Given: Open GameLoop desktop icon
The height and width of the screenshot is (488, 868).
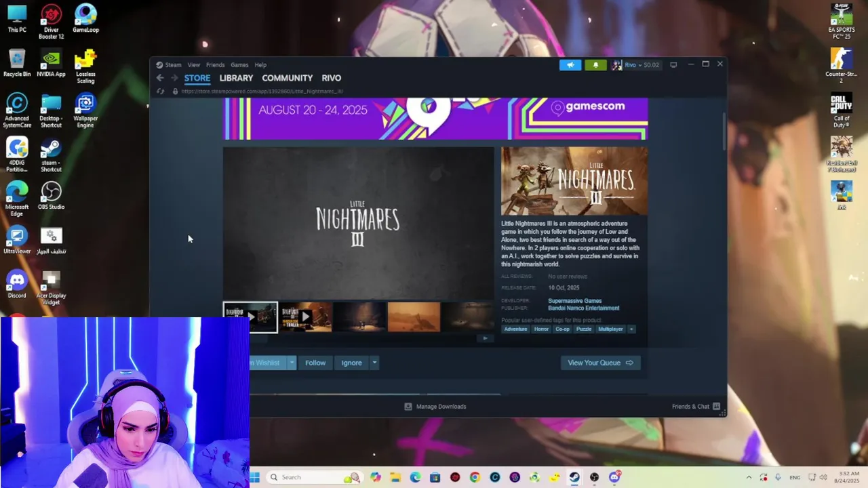Looking at the screenshot, I should pyautogui.click(x=85, y=19).
